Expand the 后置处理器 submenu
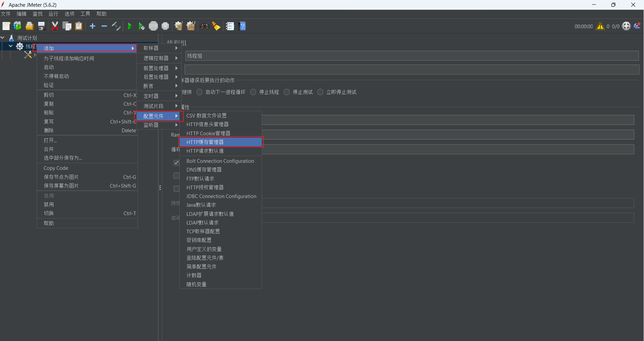The width and height of the screenshot is (644, 341). (x=159, y=77)
